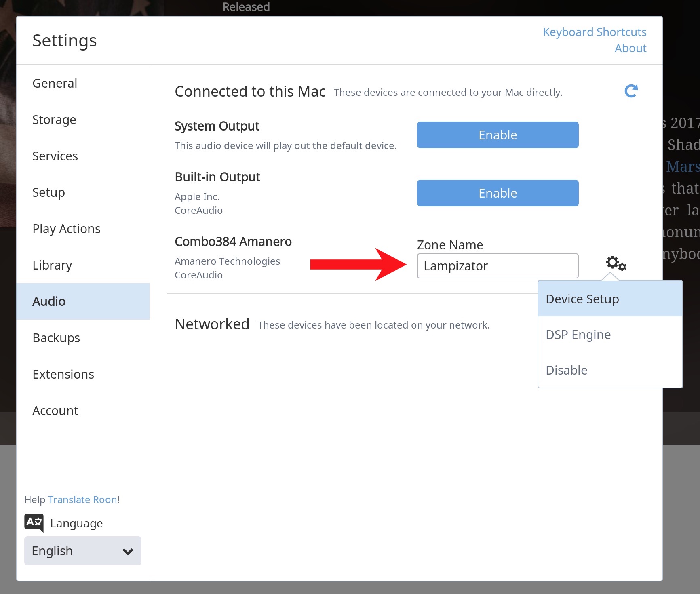Open the Storage settings section
The height and width of the screenshot is (594, 700).
point(54,120)
